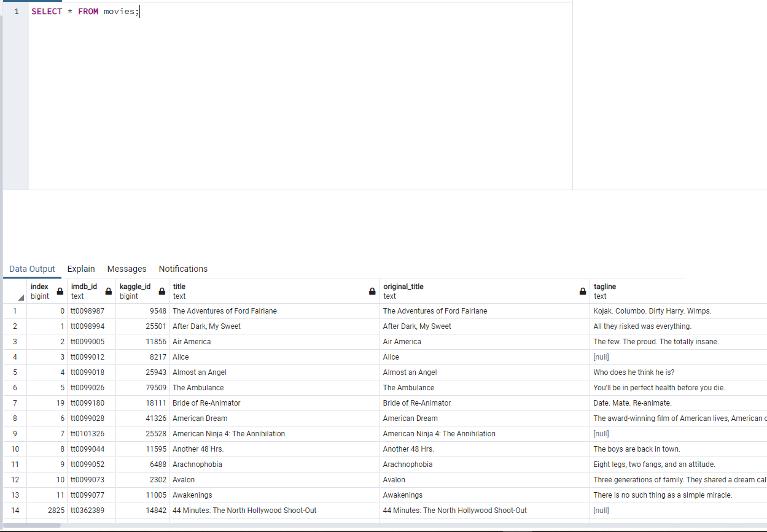Screen dimensions: 767x532
Task: Click the lock icon on the title column
Action: click(372, 291)
